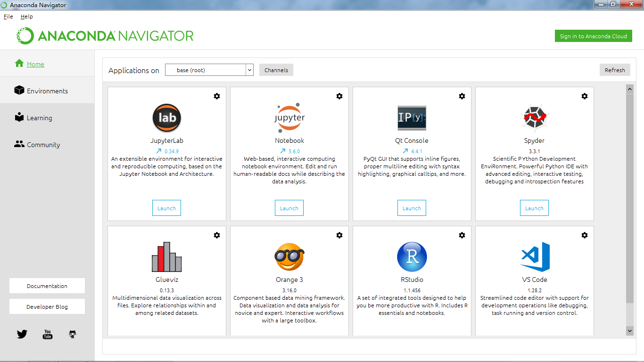Open the GitHub icon link
The width and height of the screenshot is (644, 362).
(x=72, y=334)
